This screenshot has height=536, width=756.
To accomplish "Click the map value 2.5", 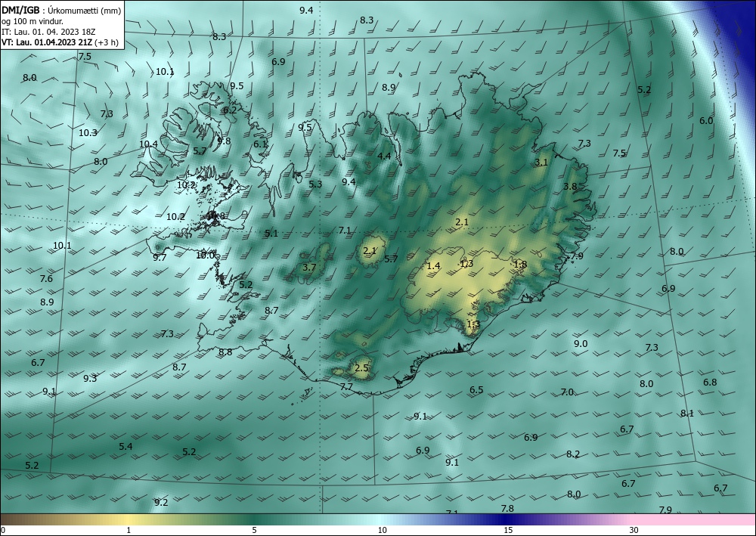I will [361, 368].
